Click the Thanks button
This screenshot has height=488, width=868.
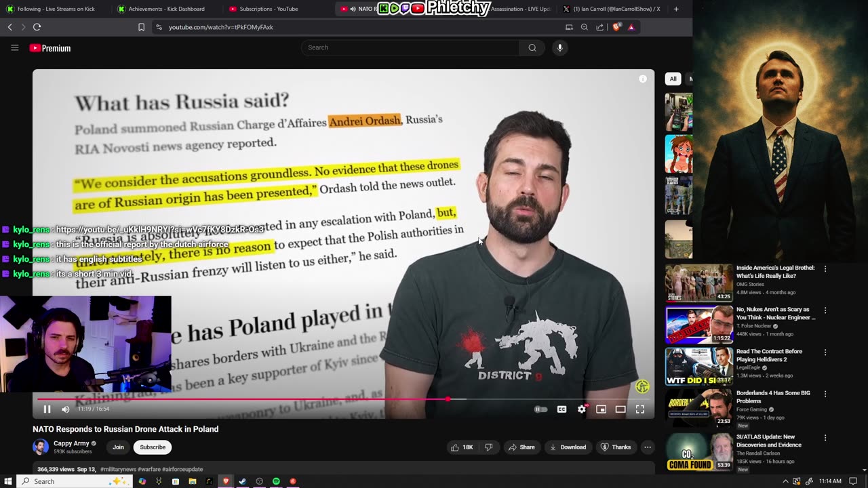616,447
